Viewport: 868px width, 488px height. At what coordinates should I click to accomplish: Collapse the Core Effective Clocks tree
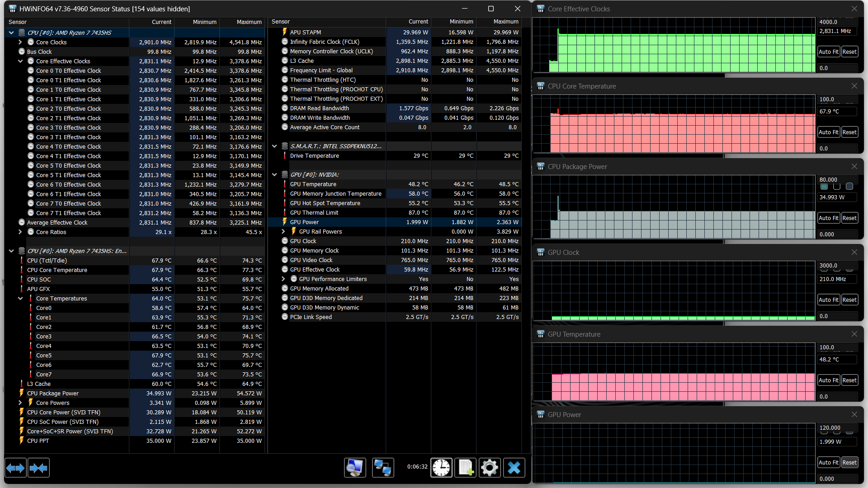click(20, 61)
